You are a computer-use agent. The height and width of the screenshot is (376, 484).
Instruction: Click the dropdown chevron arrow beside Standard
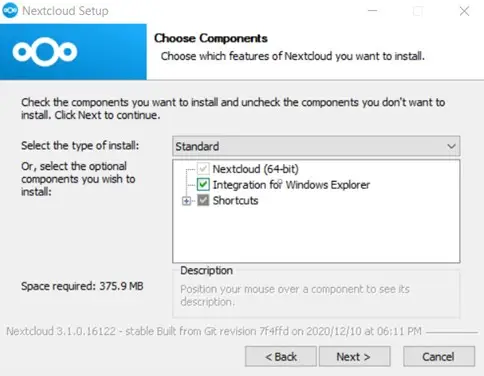tap(451, 146)
